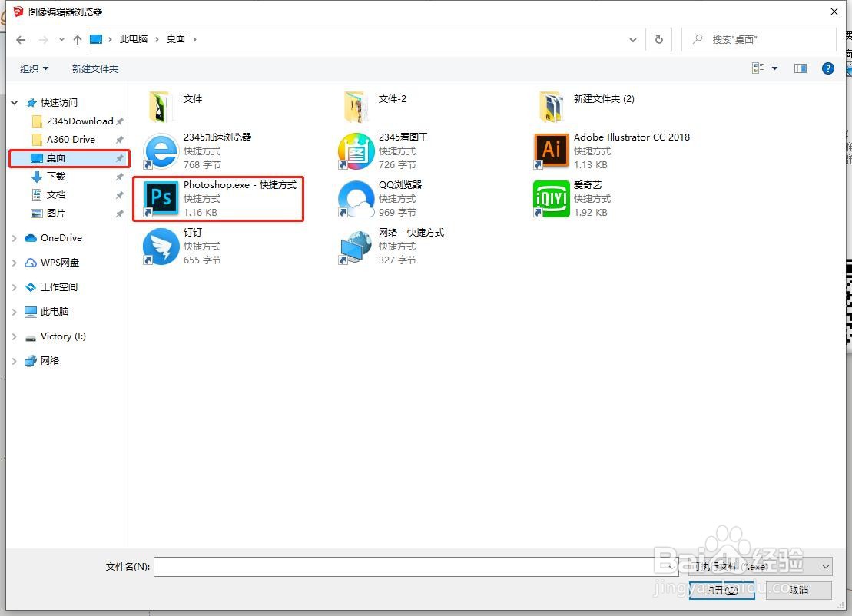Click the 打开 button
The height and width of the screenshot is (616, 852).
click(721, 590)
